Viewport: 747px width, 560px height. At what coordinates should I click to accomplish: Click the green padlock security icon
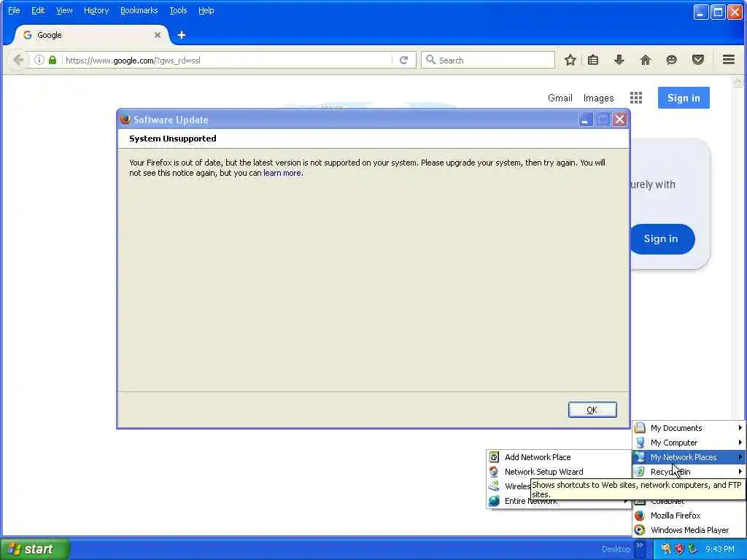tap(53, 60)
